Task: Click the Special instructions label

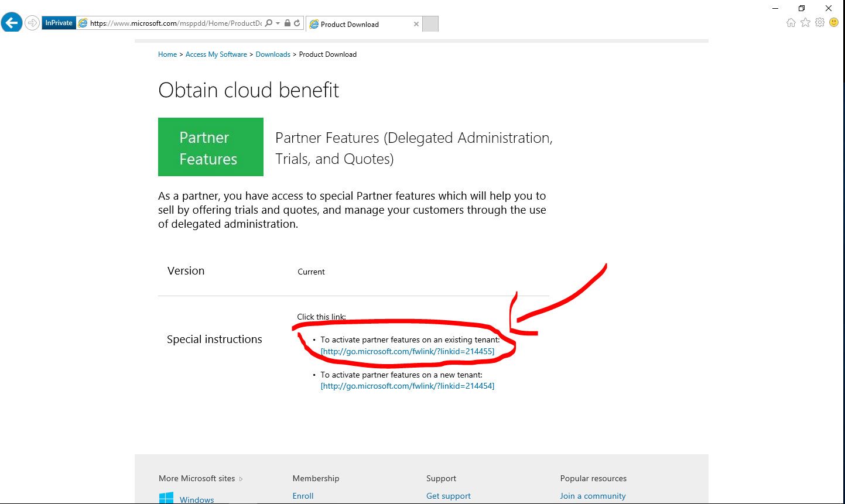Action: 214,340
